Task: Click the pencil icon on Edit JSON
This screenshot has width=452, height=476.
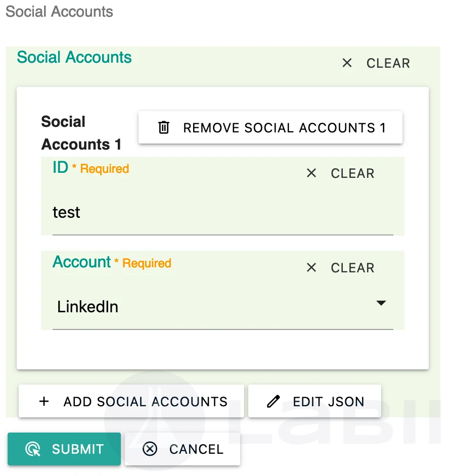Action: point(273,402)
